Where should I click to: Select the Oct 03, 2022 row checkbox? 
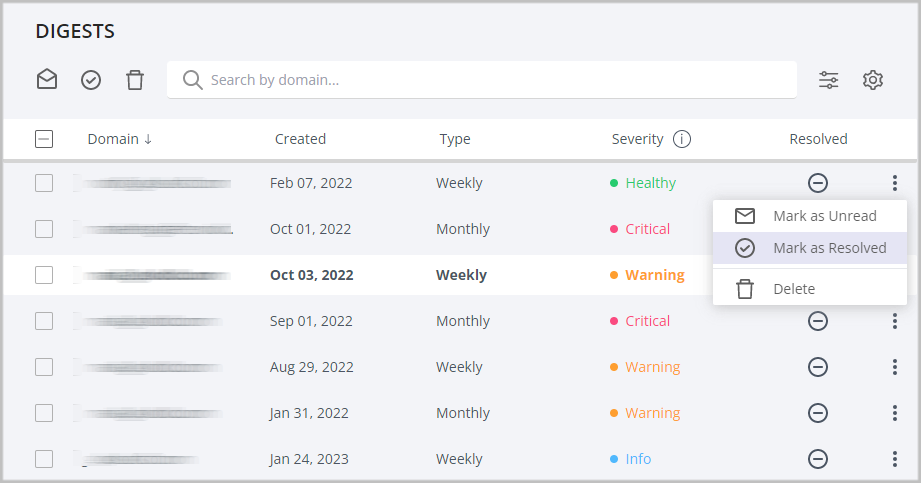(x=44, y=275)
